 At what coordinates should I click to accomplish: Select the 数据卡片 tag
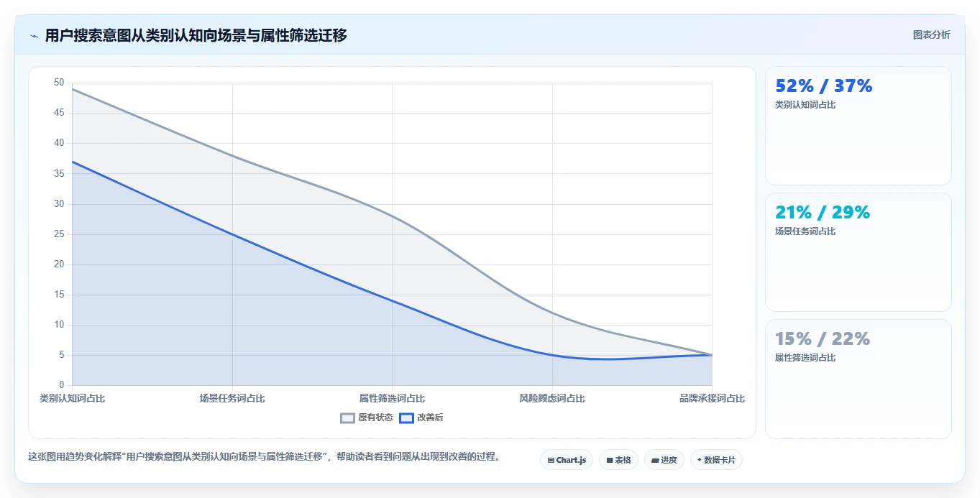(x=716, y=460)
